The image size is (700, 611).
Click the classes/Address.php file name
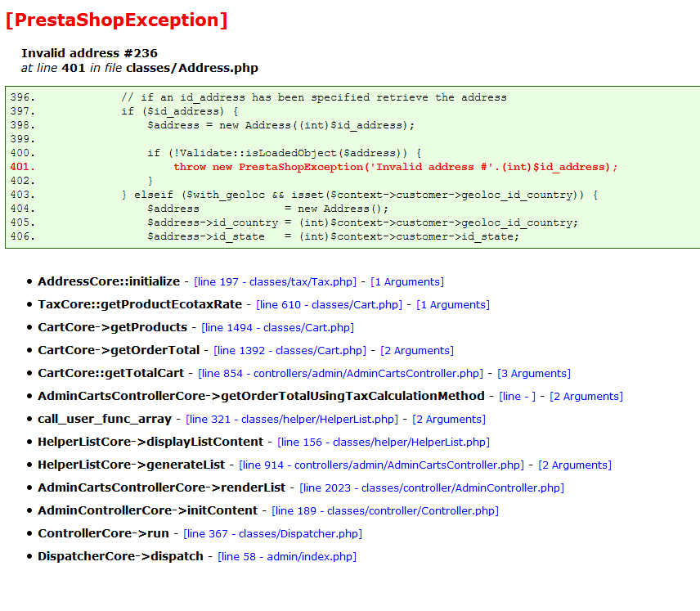click(192, 68)
